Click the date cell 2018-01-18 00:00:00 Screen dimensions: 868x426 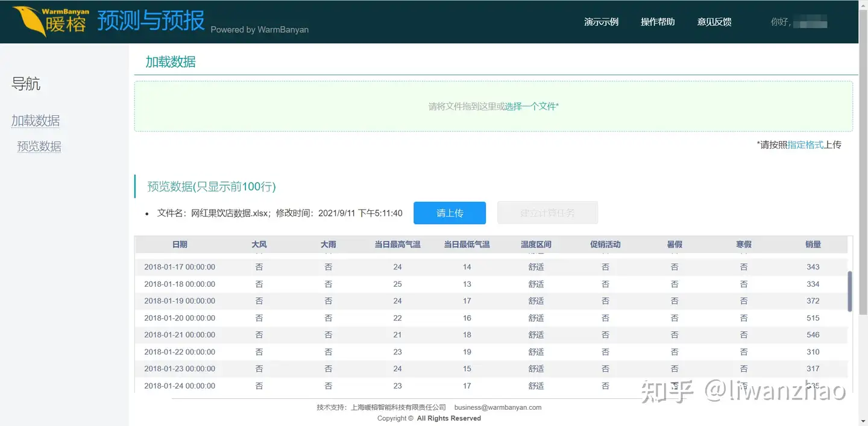[180, 284]
